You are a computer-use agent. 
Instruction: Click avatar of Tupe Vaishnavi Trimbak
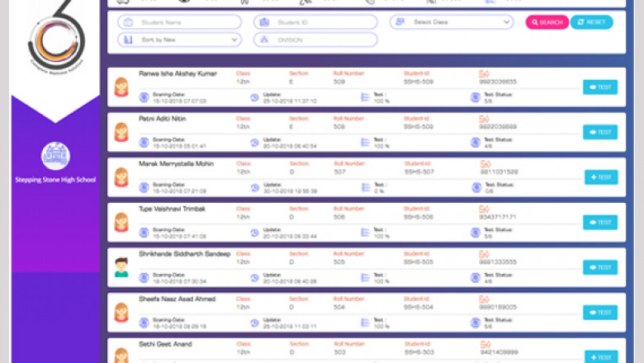(x=121, y=223)
